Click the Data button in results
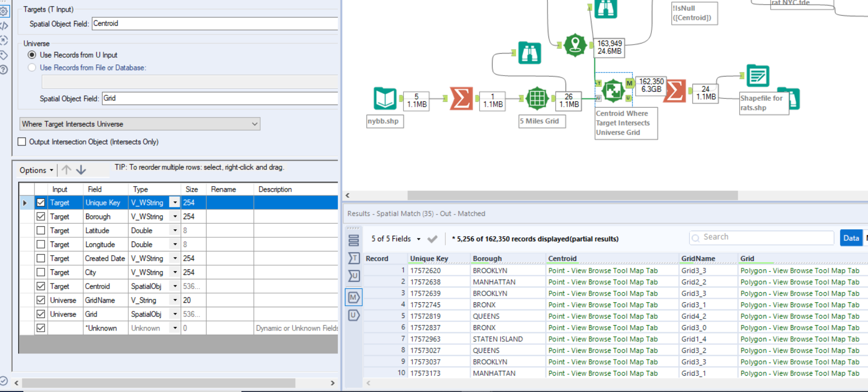This screenshot has width=868, height=392. pos(851,238)
